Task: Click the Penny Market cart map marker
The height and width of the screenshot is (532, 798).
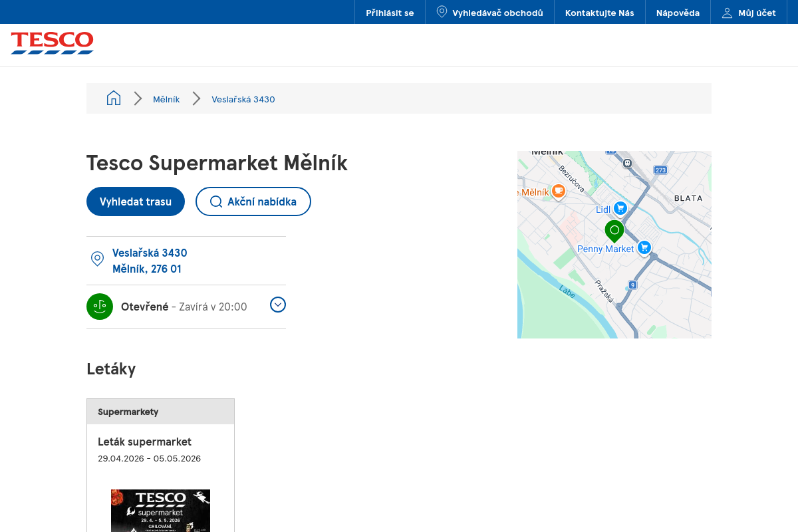Action: click(644, 247)
